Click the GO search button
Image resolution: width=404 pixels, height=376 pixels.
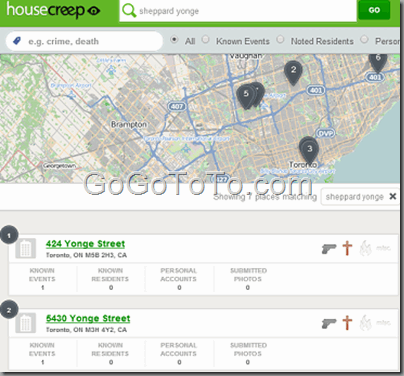click(374, 10)
